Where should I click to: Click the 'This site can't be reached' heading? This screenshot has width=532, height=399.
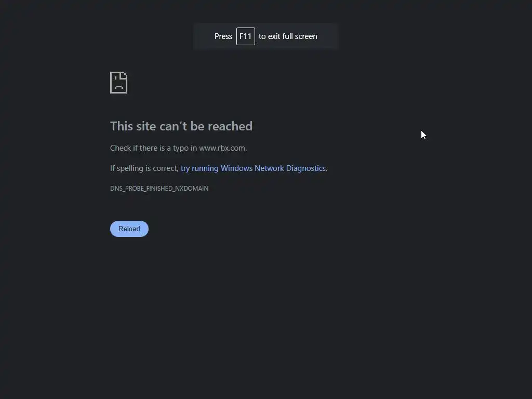[x=181, y=126]
